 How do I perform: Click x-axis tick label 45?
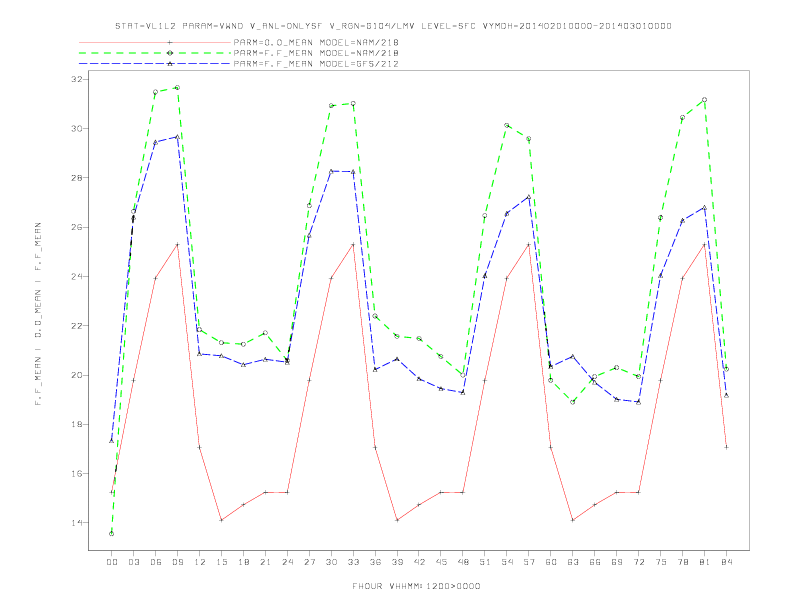pyautogui.click(x=441, y=562)
